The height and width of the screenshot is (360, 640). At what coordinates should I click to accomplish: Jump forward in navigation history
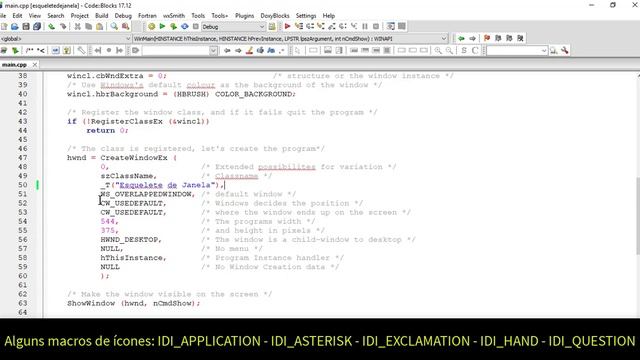[x=472, y=38]
